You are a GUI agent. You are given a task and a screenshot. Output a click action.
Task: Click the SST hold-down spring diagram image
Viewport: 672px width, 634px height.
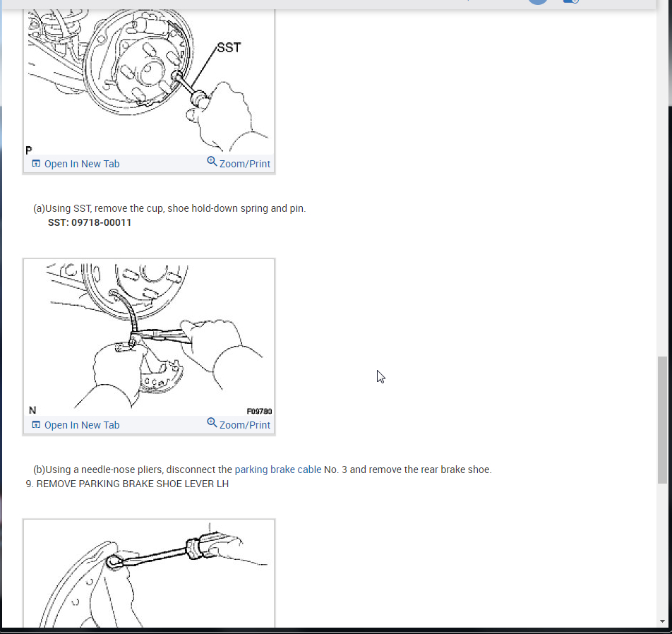pyautogui.click(x=149, y=81)
